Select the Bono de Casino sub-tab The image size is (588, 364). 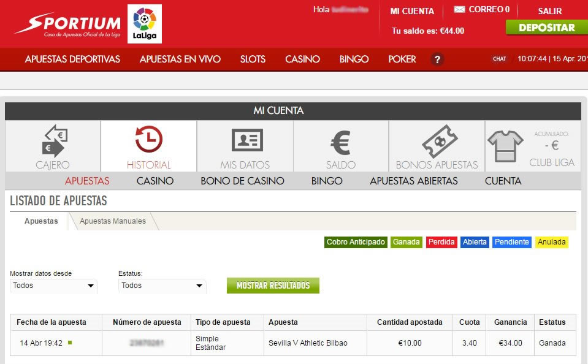click(x=242, y=181)
